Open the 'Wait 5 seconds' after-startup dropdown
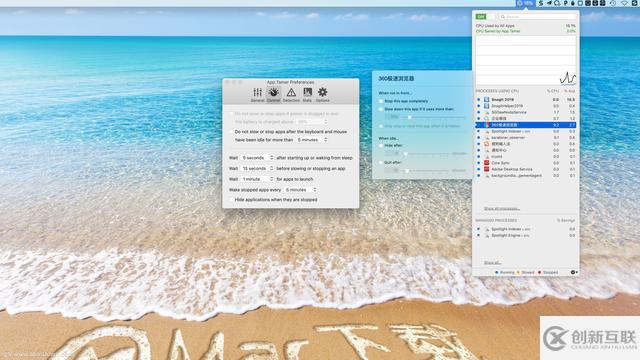640x360 pixels. [257, 158]
